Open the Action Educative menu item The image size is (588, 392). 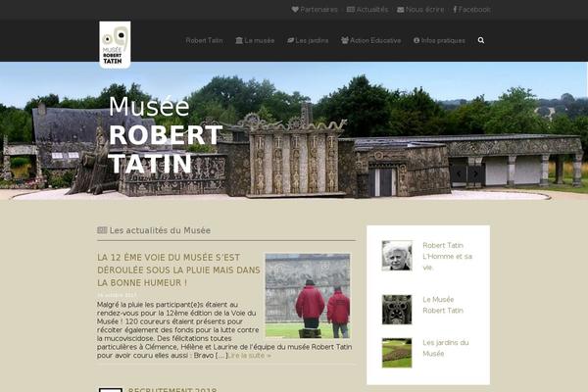click(x=375, y=40)
